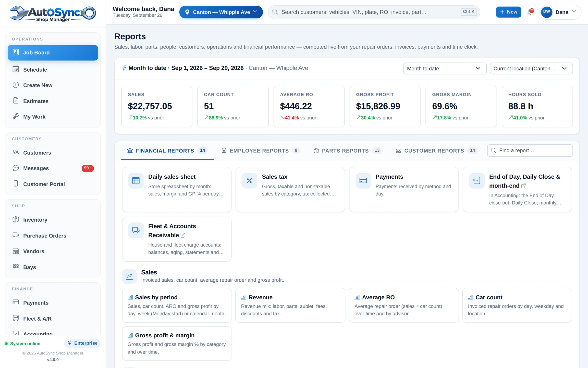
Task: Click the New button
Action: click(508, 12)
